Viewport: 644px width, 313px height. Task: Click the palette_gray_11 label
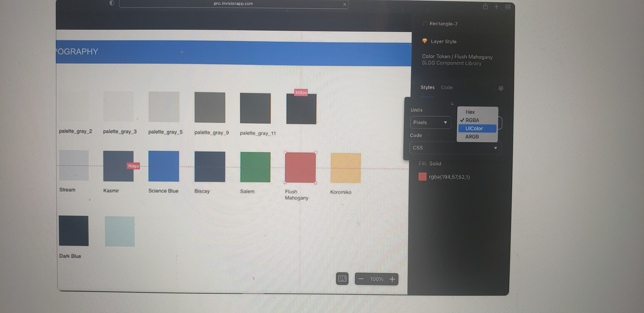point(258,133)
